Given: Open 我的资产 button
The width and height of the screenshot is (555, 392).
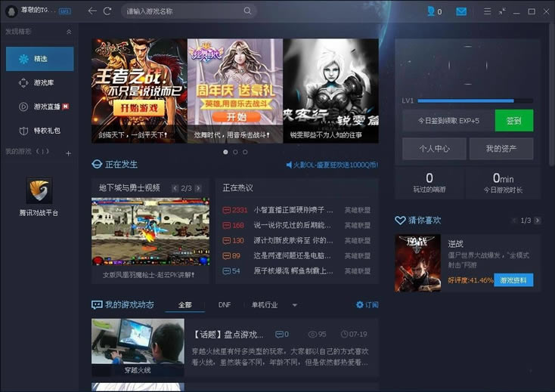Looking at the screenshot, I should [x=501, y=149].
